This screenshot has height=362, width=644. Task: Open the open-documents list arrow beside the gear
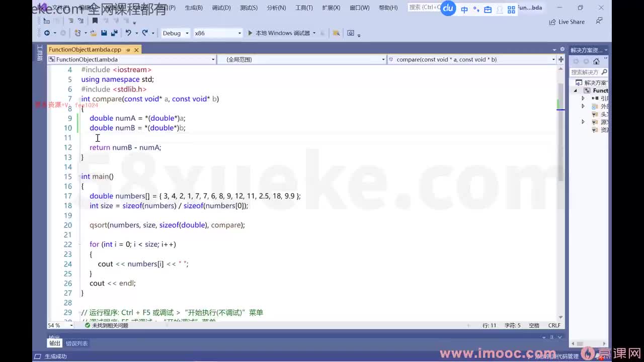click(554, 50)
